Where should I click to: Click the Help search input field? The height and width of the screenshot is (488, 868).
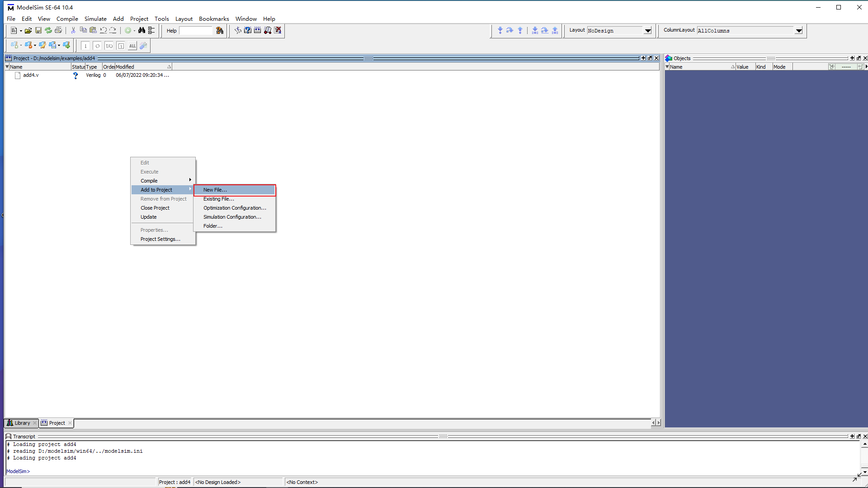[196, 31]
